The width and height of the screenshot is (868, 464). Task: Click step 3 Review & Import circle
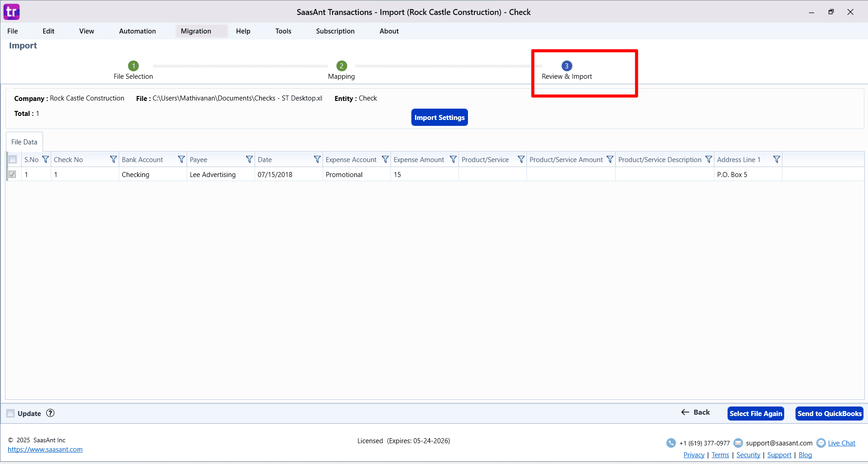click(x=567, y=66)
